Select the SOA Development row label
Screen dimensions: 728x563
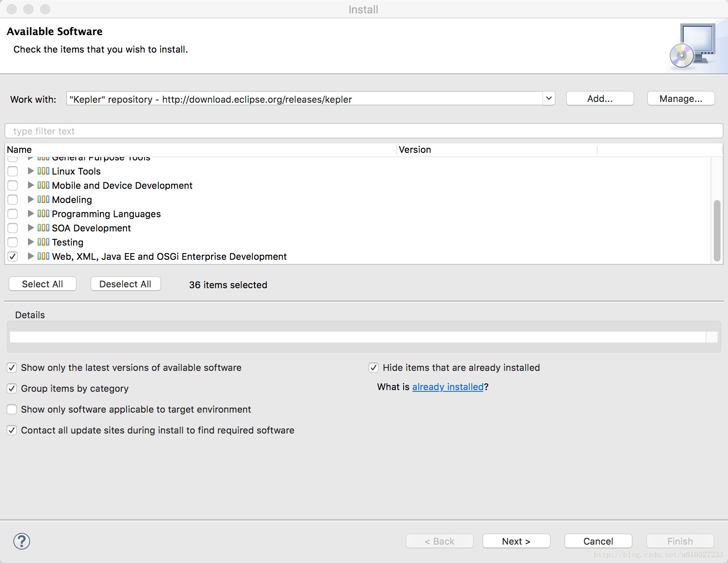(x=91, y=228)
